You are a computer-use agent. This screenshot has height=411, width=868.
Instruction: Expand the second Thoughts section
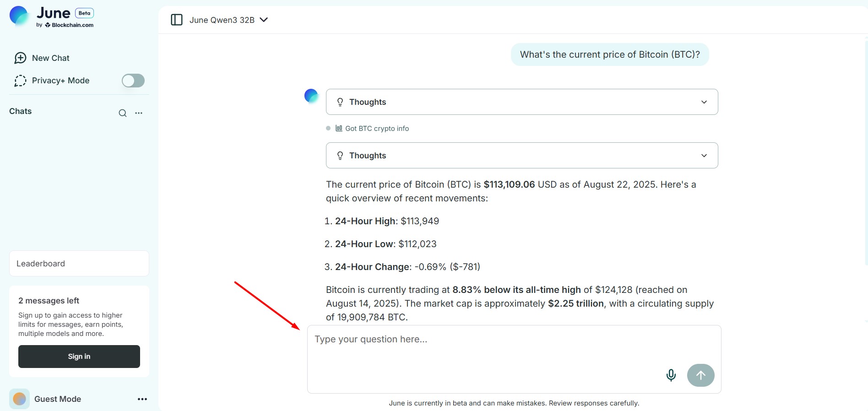pos(521,156)
